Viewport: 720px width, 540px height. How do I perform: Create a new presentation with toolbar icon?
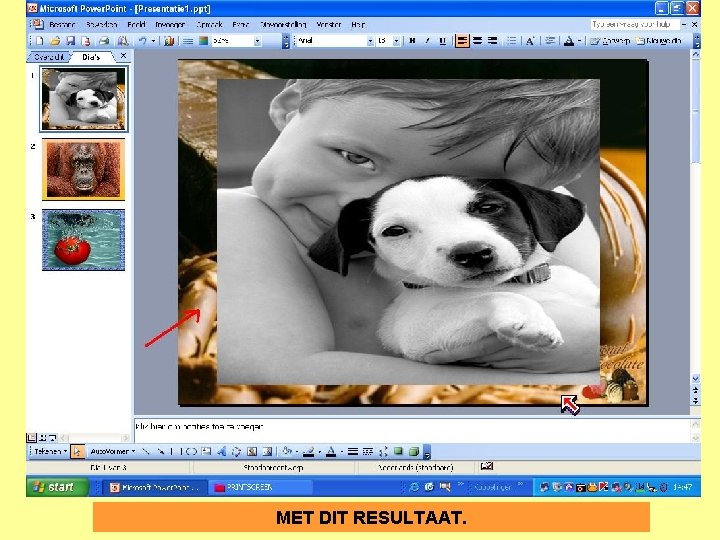(40, 41)
